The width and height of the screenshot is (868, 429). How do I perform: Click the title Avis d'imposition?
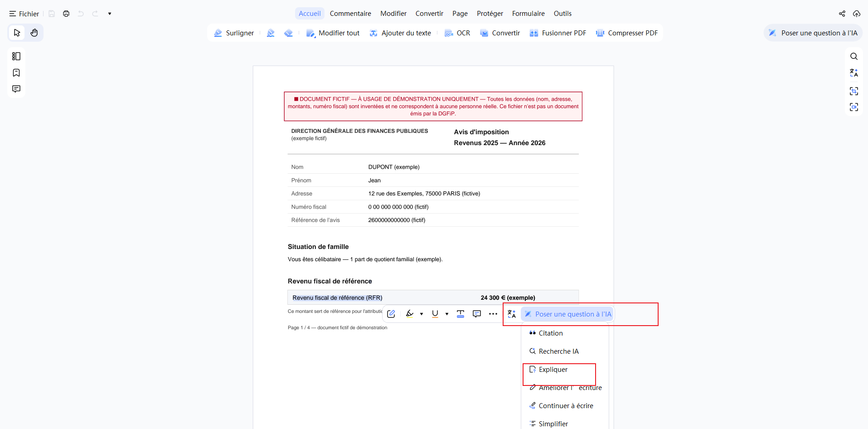[481, 132]
